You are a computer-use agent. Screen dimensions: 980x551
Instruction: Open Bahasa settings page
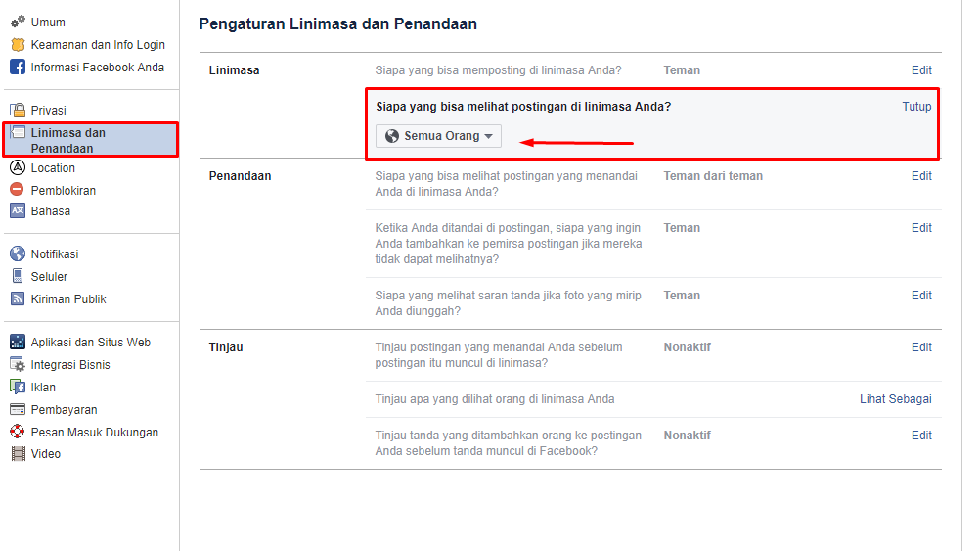pos(51,211)
